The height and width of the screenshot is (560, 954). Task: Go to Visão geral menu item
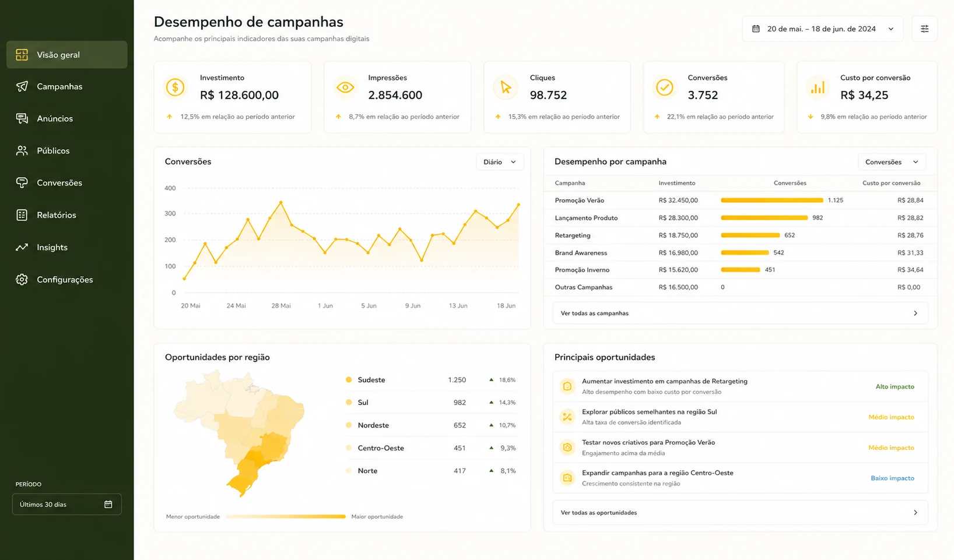pos(66,55)
